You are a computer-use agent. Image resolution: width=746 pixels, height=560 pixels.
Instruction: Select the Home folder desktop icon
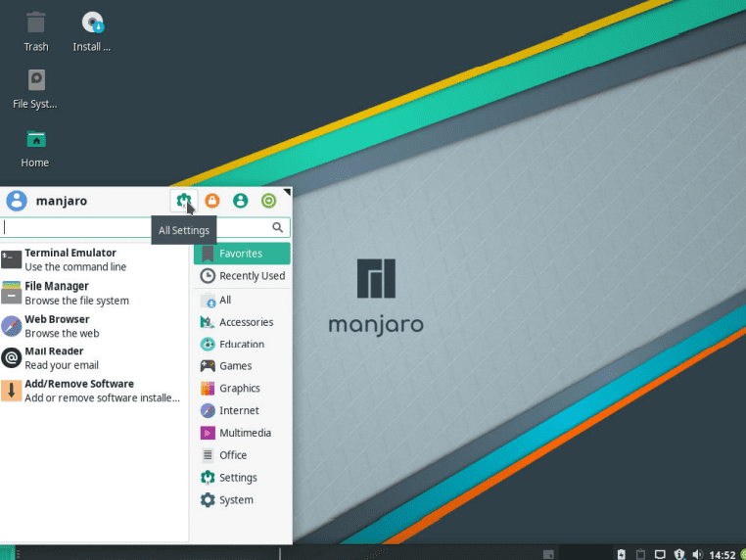point(35,149)
